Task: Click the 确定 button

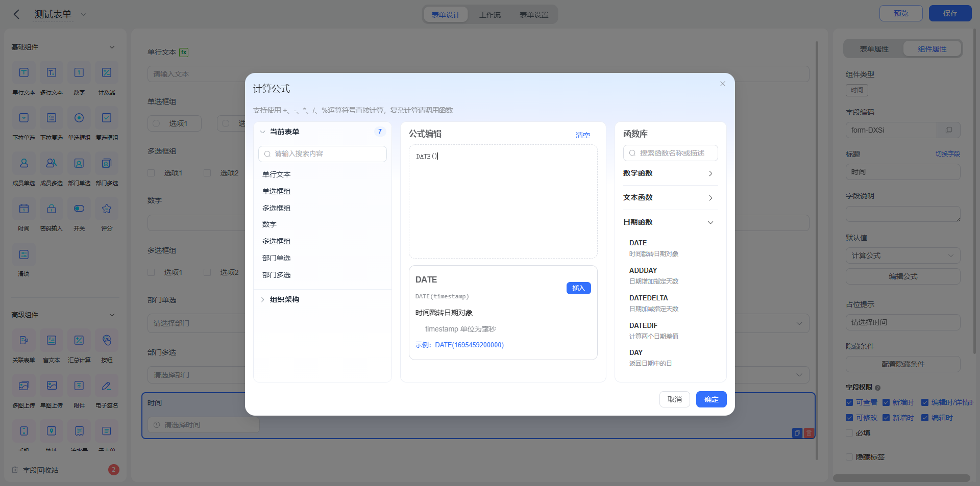Action: pyautogui.click(x=711, y=399)
